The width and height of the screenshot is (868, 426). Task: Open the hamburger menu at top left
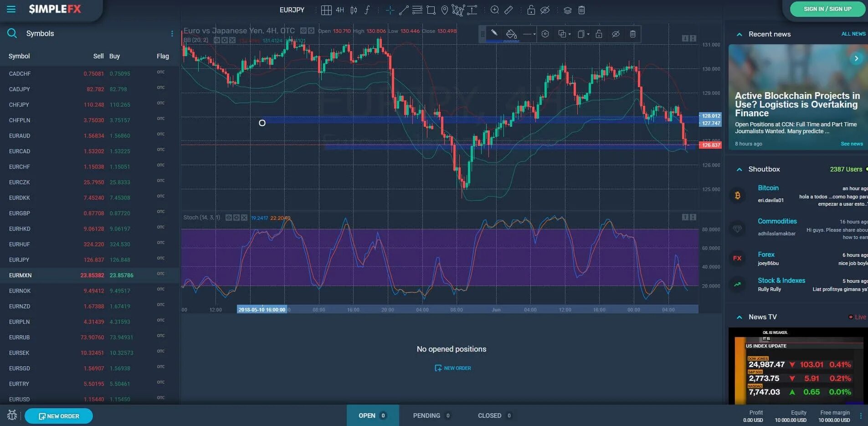coord(11,9)
